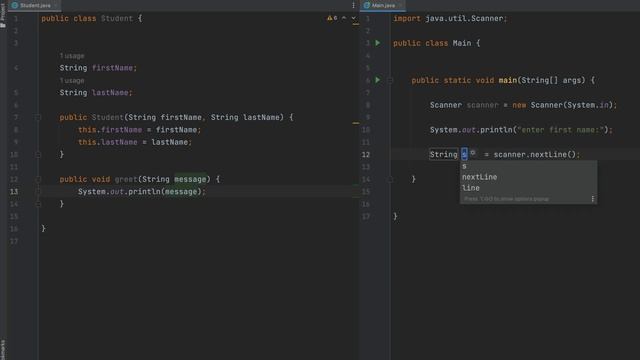The width and height of the screenshot is (640, 360).
Task: Click '1 usage' hint above firstName
Action: click(x=72, y=56)
